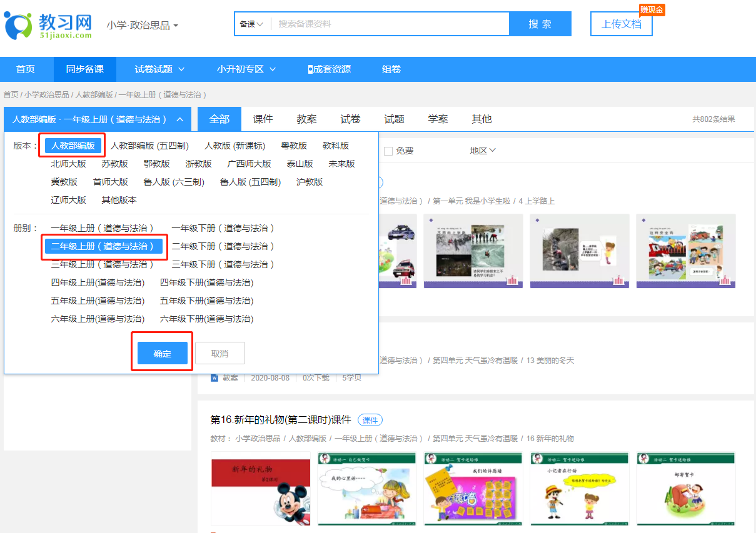Screen dimensions: 756x533
Task: Go to 首页 in the navigation bar
Action: (26, 69)
